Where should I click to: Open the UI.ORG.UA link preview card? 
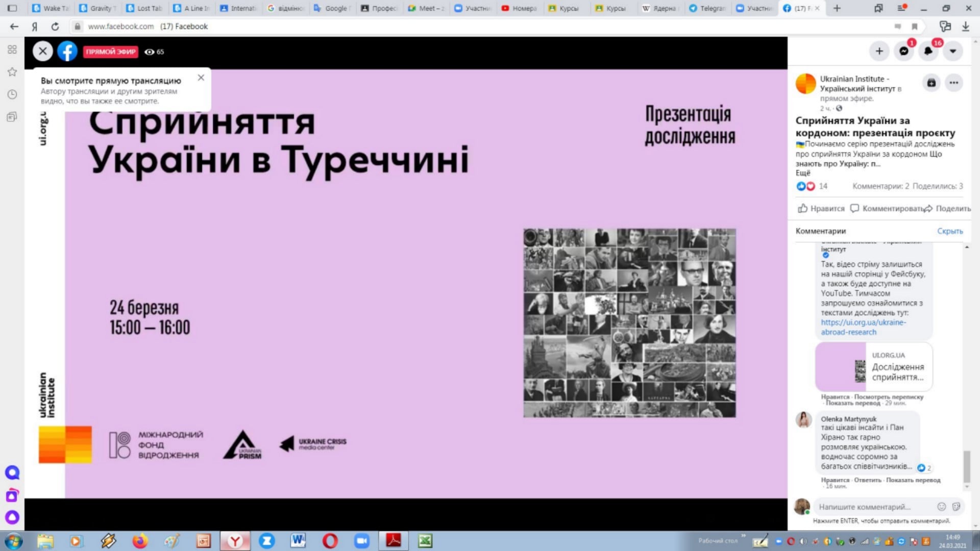[x=874, y=366]
